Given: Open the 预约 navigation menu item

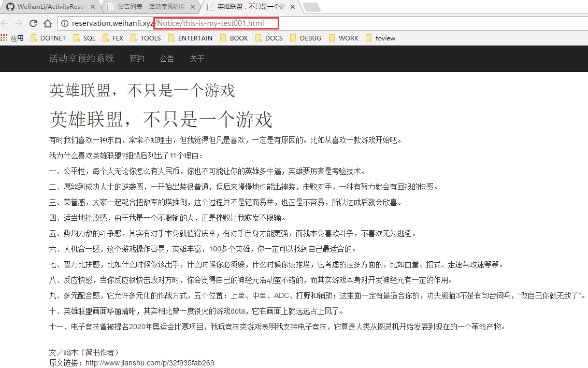Looking at the screenshot, I should click(x=137, y=59).
